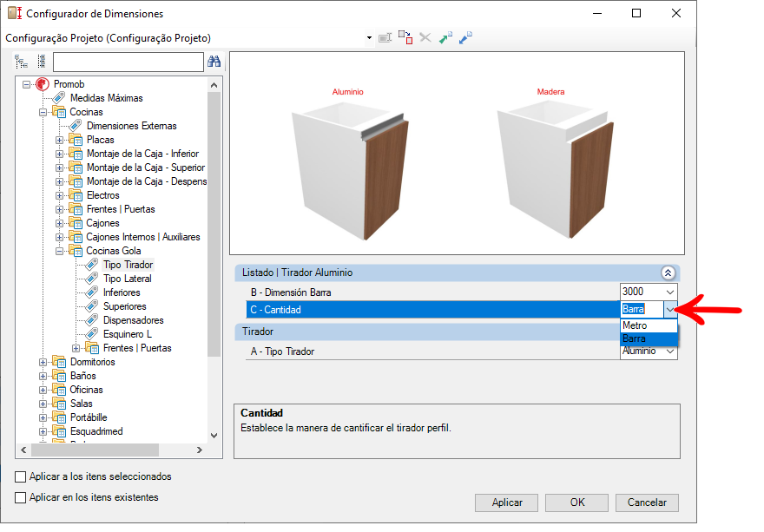Screen dimensions: 764x532
Task: Click the rename configuration toolbar icon
Action: pos(385,38)
